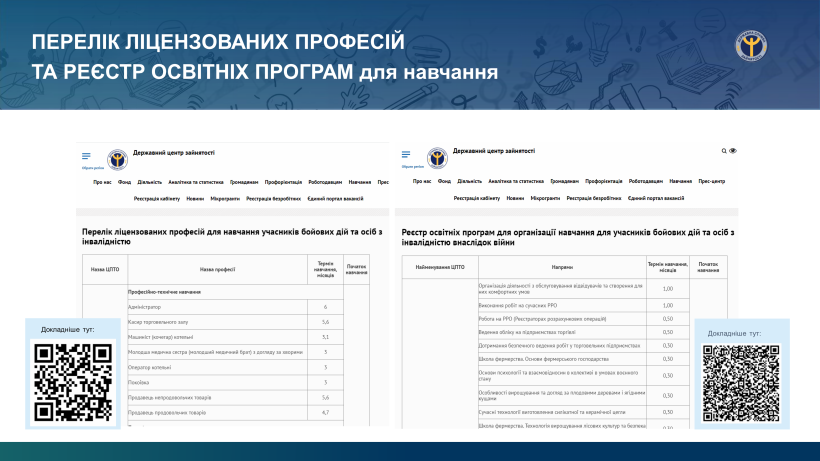The height and width of the screenshot is (461, 820).
Task: Open 'Профорієнтація' menu in right screenshot
Action: (603, 181)
